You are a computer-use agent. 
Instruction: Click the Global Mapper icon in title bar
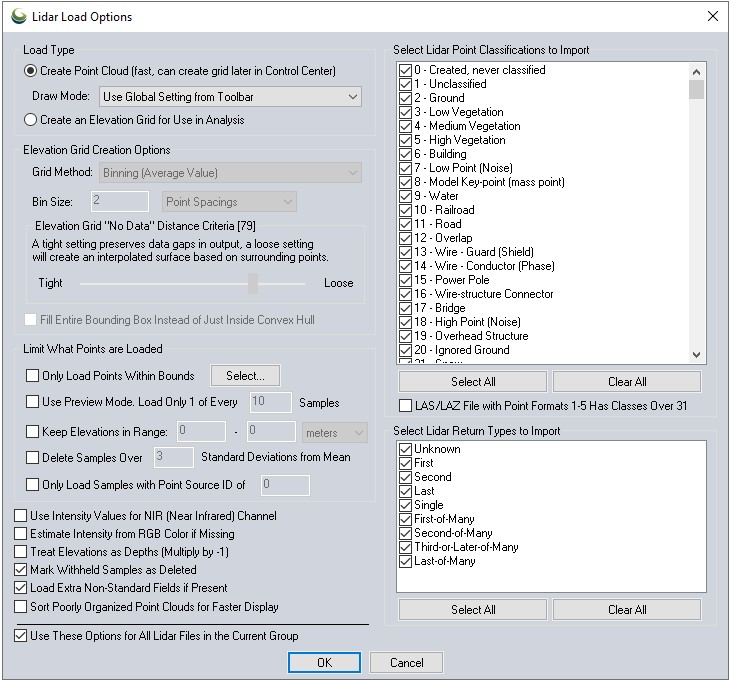tap(18, 16)
